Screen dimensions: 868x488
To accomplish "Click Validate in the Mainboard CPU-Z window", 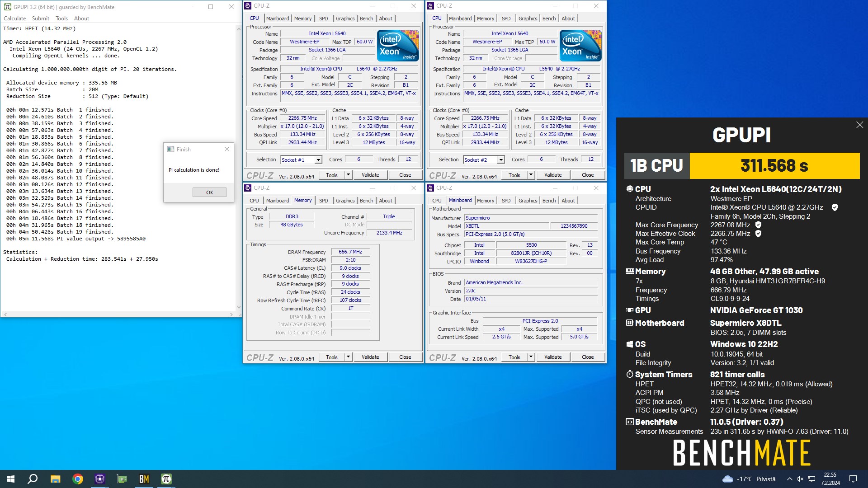I will click(x=553, y=357).
